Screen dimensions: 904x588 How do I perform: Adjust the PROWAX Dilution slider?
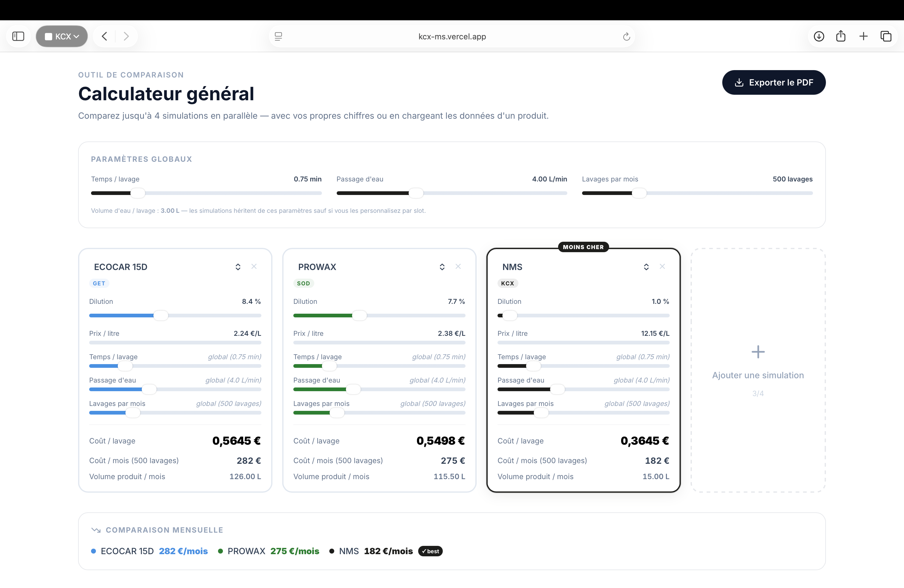pos(379,315)
